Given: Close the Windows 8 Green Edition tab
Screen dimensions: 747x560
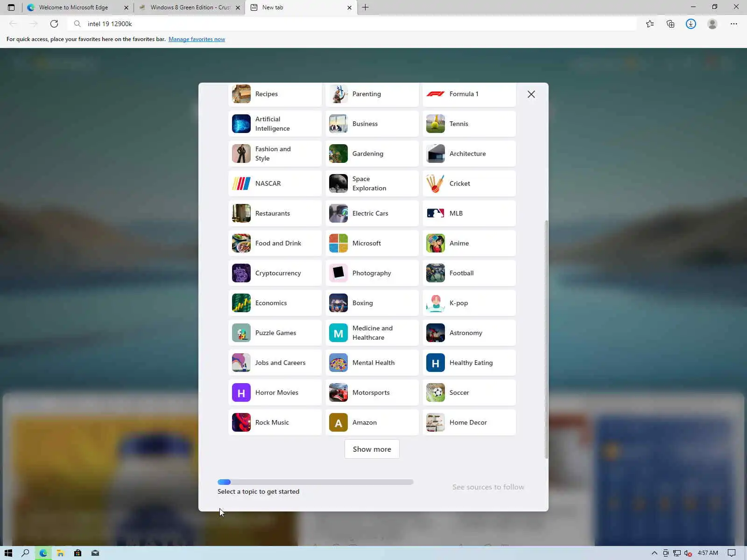Looking at the screenshot, I should click(x=238, y=7).
